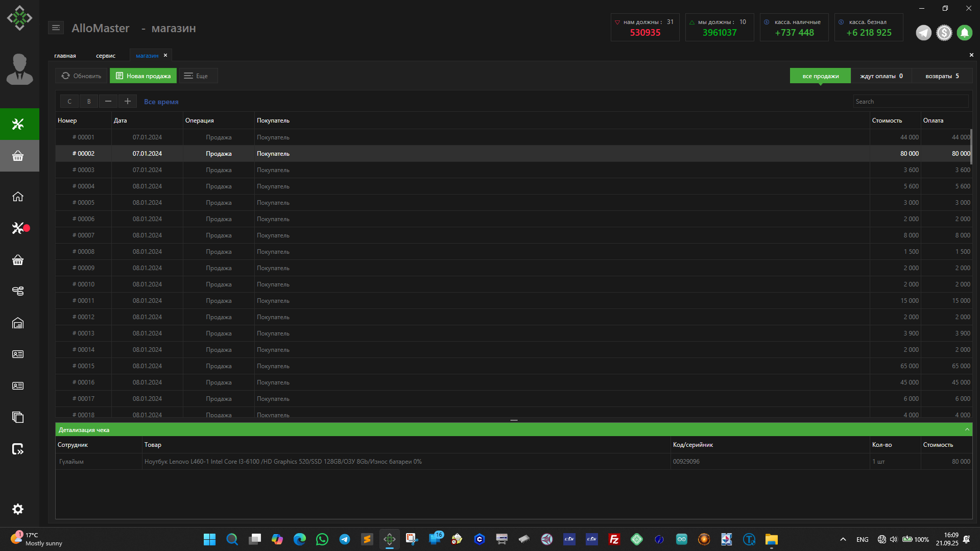Collapse the 'Детализация чека' panel
Viewport: 980px width, 551px height.
pyautogui.click(x=967, y=430)
